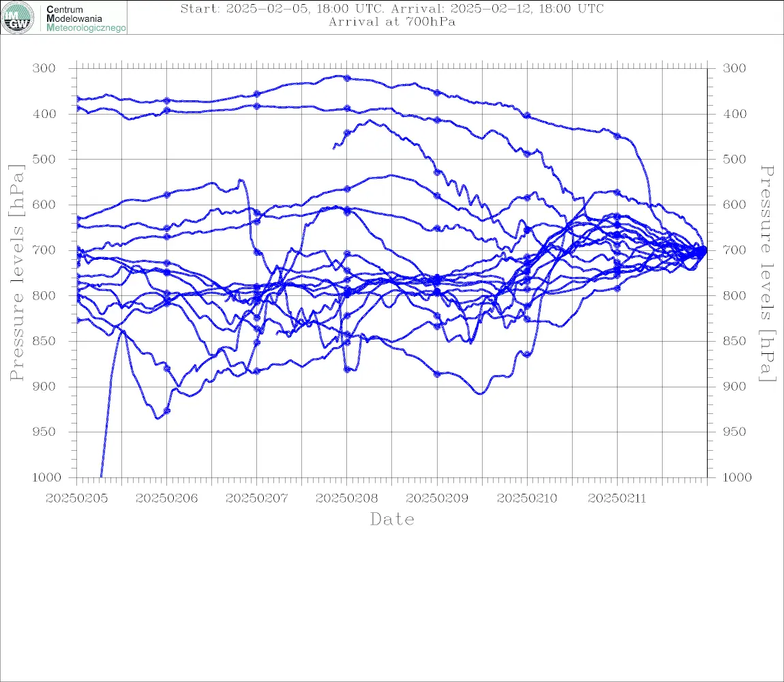Viewport: 784px width, 682px height.
Task: Click the right axis 600 label
Action: pos(734,205)
